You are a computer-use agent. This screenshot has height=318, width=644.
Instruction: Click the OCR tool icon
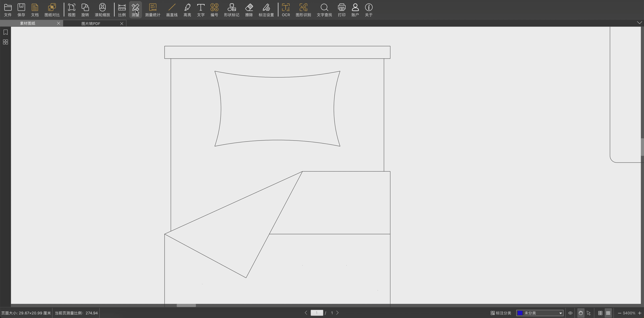click(x=286, y=10)
